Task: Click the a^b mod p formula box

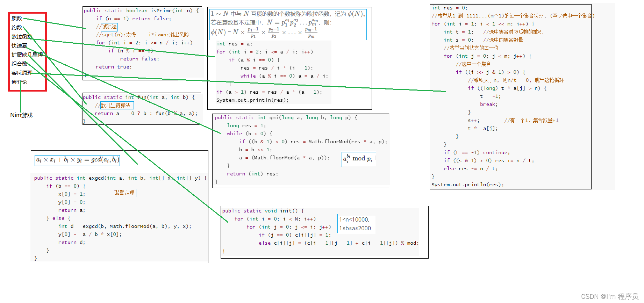Action: [x=359, y=159]
